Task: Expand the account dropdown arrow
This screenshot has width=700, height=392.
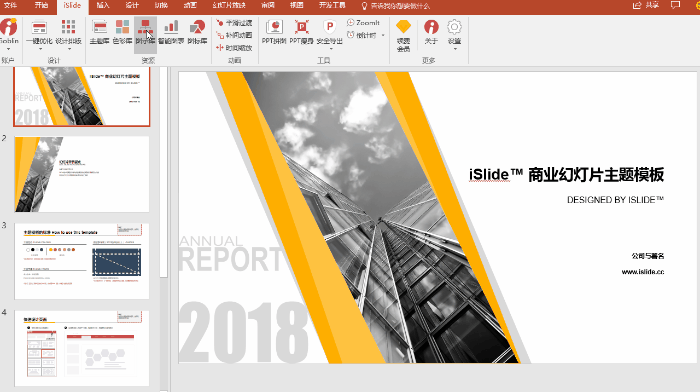Action: click(x=8, y=49)
